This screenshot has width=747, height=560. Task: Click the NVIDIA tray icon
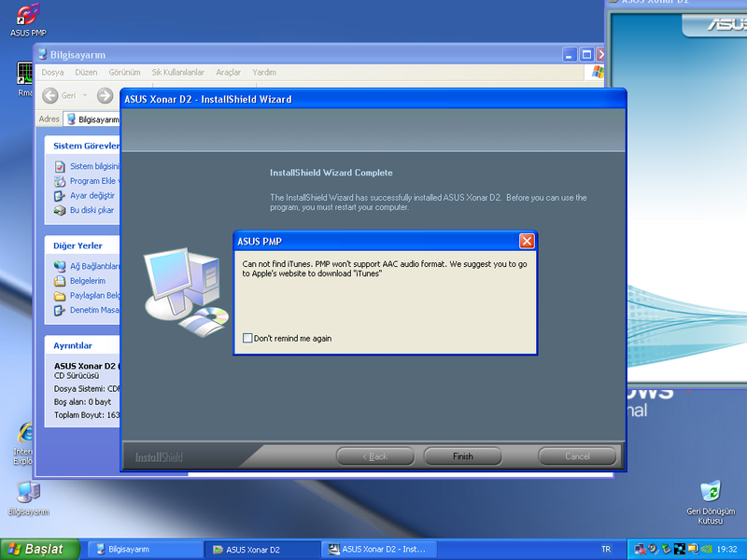pyautogui.click(x=706, y=550)
